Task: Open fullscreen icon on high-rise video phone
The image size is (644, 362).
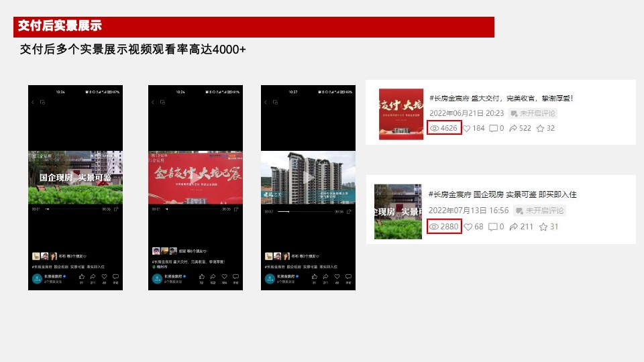Action: [349, 212]
